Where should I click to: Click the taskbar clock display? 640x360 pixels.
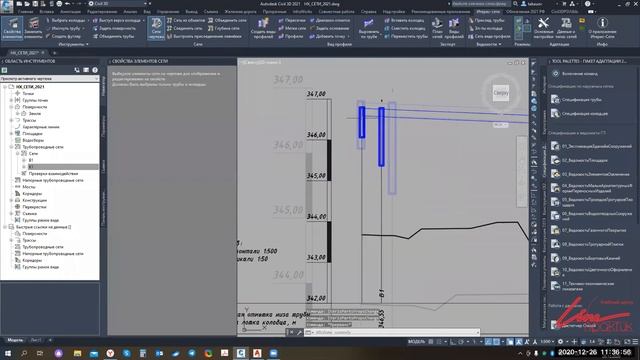point(594,352)
